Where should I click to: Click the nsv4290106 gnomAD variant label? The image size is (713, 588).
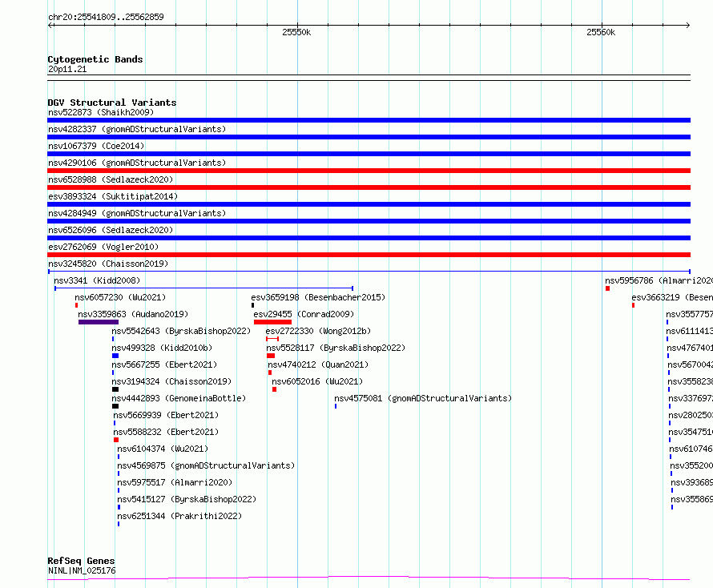[x=137, y=163]
